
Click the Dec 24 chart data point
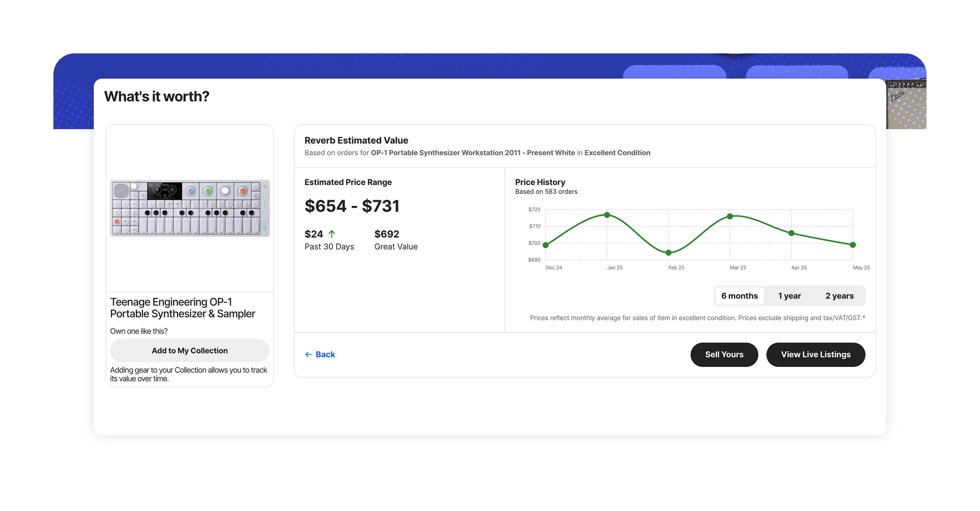click(x=546, y=245)
